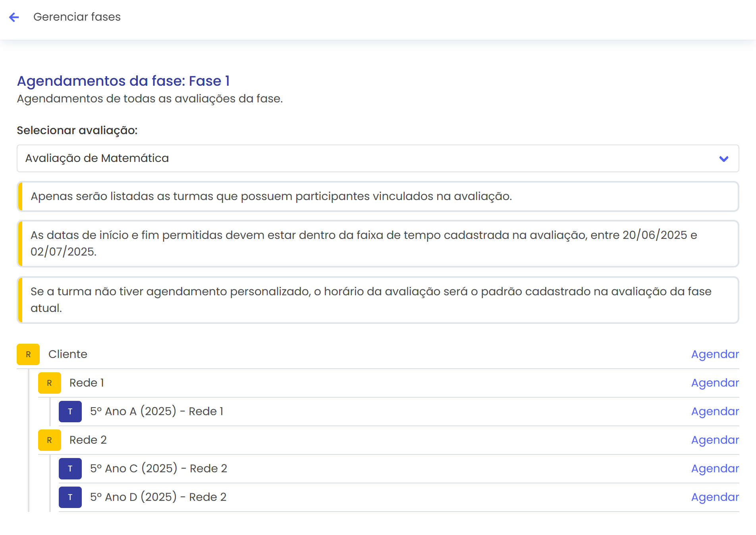756x535 pixels.
Task: Open the Avaliação de Matemática dropdown
Action: click(378, 158)
